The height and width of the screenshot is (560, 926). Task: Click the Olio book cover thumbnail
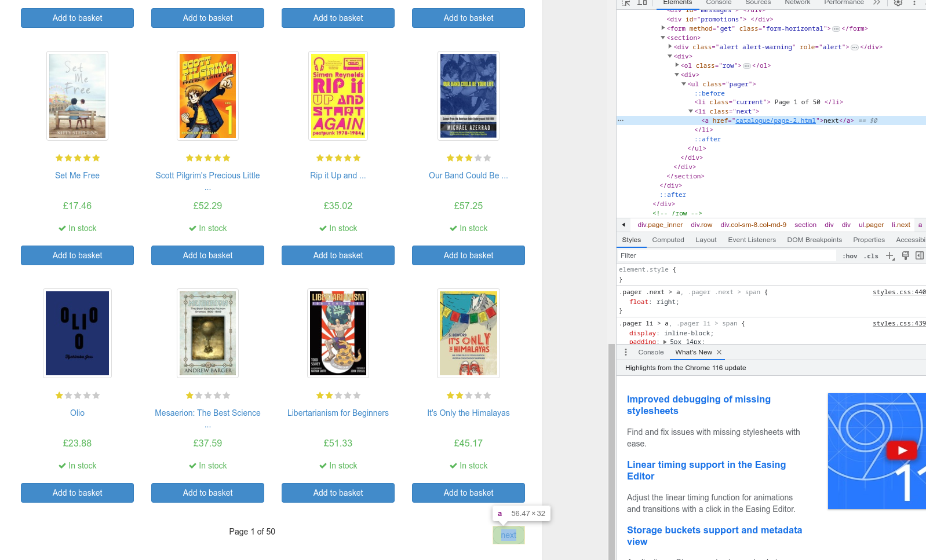click(77, 333)
